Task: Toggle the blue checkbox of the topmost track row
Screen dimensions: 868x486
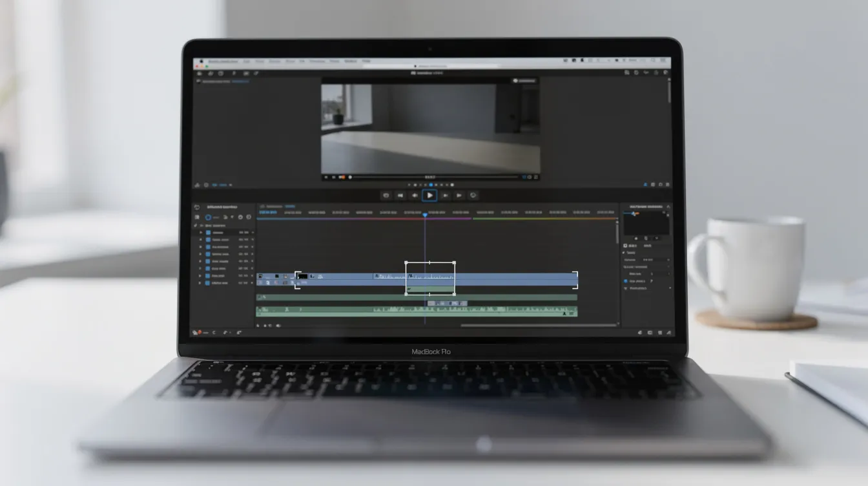Action: tap(208, 233)
